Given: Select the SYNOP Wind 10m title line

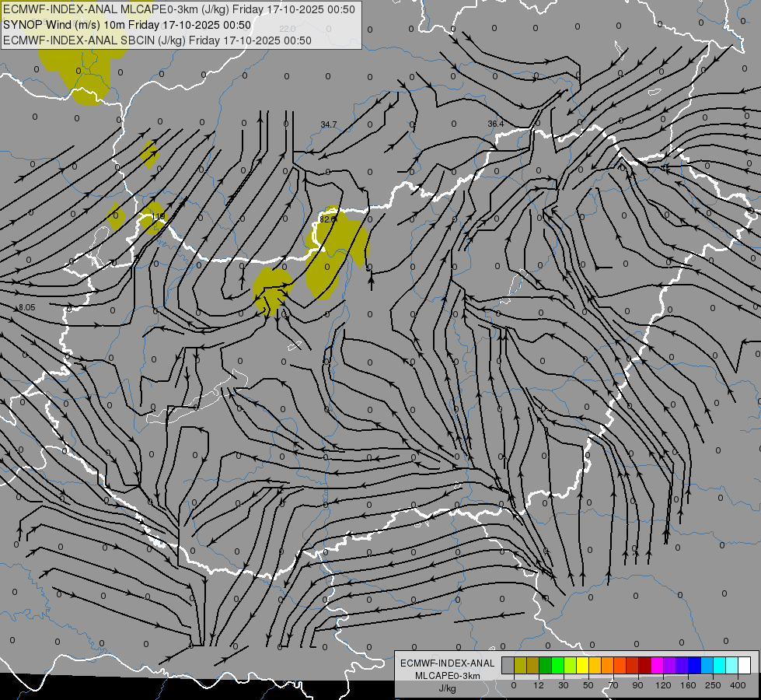Looking at the screenshot, I should pos(127,25).
